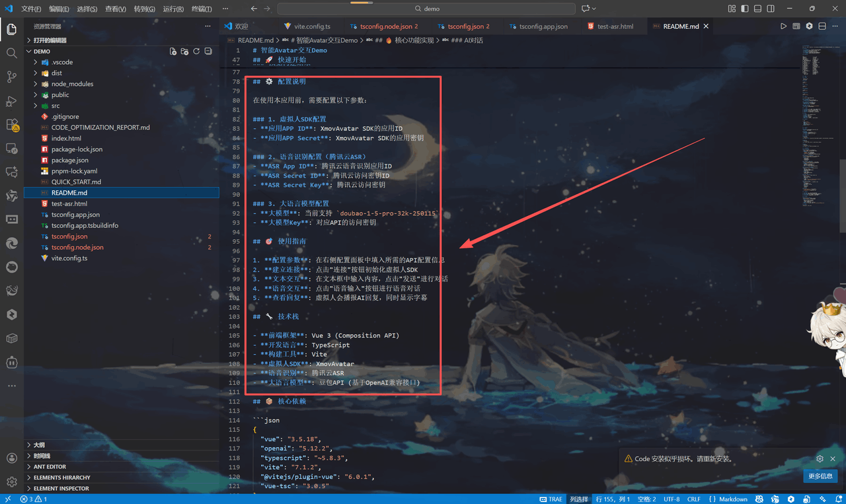The image size is (846, 504).
Task: Toggle the primary side bar
Action: pyautogui.click(x=744, y=9)
